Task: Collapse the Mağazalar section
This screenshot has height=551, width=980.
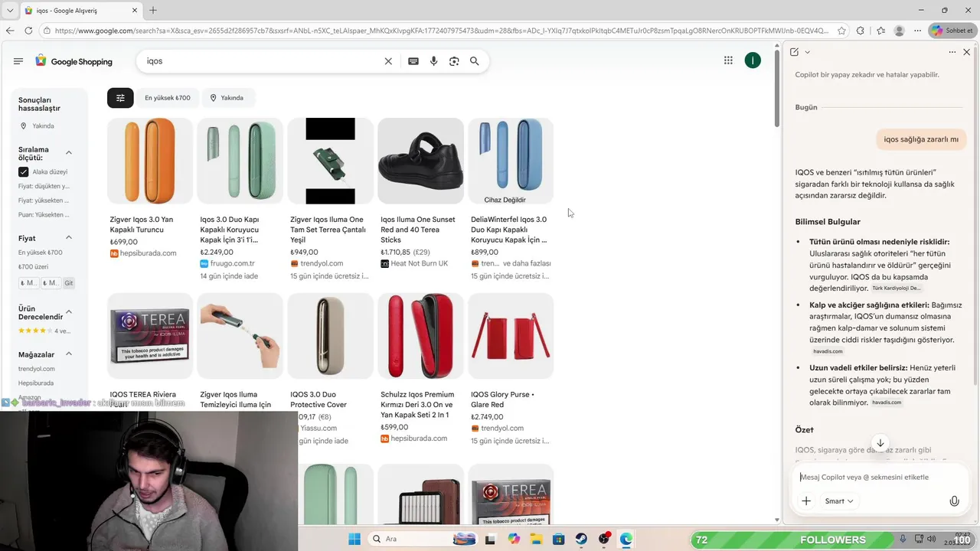Action: [69, 354]
